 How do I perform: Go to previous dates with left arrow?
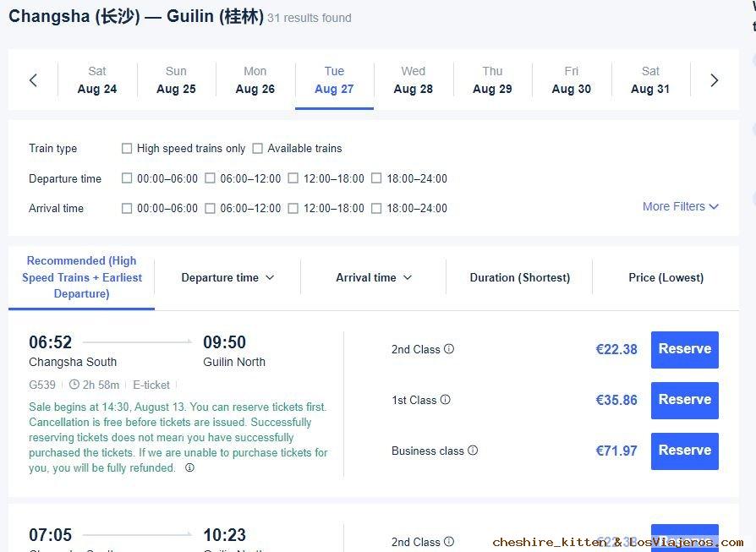pyautogui.click(x=33, y=80)
